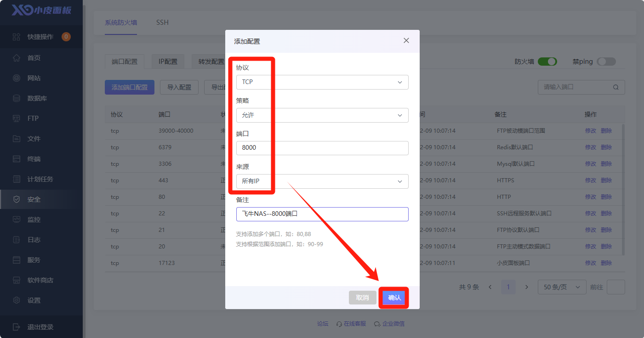Select the IP配置 tab

(168, 62)
